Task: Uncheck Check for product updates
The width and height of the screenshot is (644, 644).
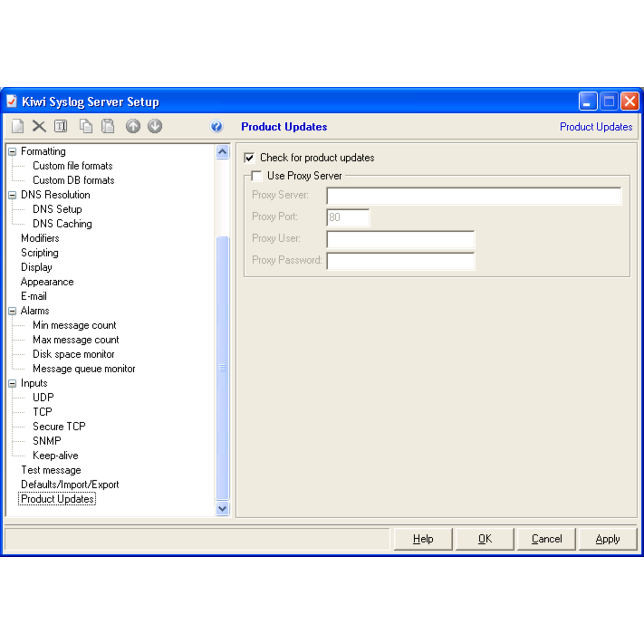Action: 250,158
